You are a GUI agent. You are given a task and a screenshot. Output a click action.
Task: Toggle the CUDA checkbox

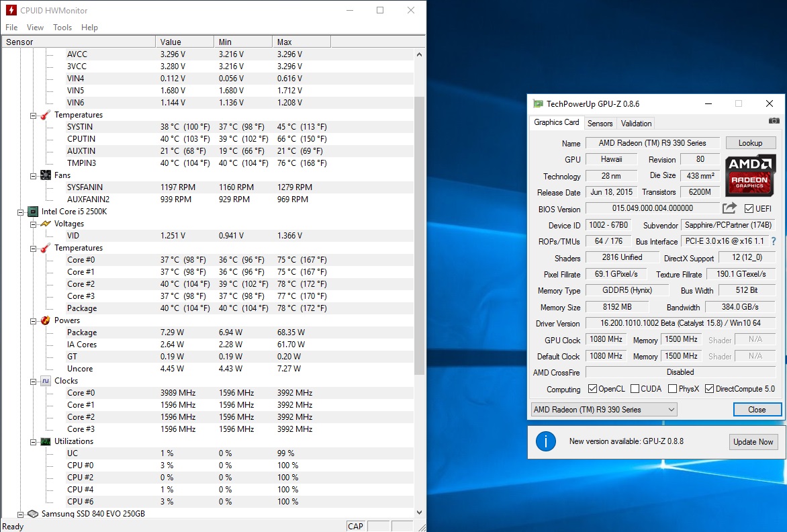[635, 389]
